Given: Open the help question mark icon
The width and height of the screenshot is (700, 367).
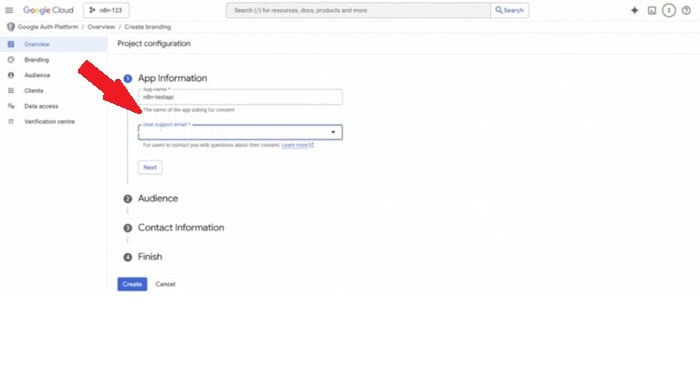Looking at the screenshot, I should pos(686,10).
